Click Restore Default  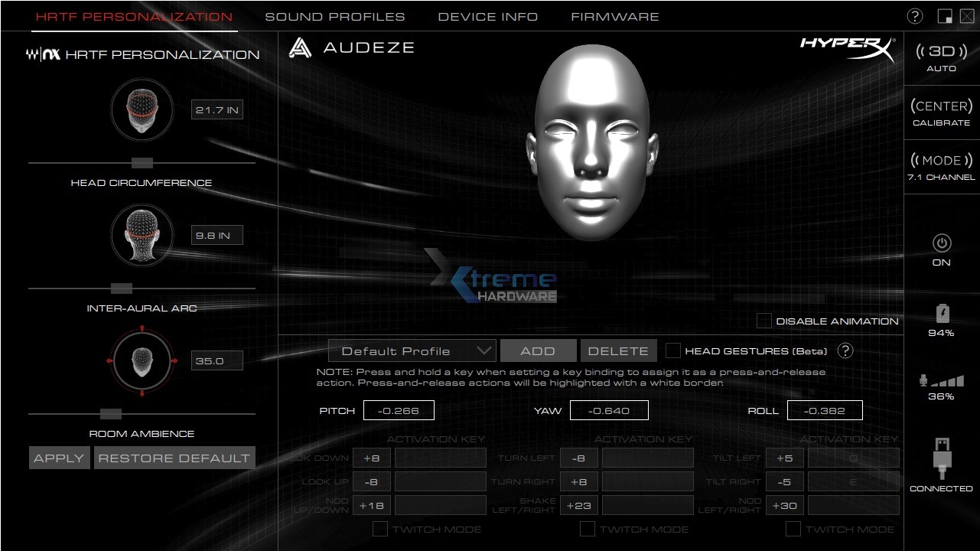tap(174, 457)
